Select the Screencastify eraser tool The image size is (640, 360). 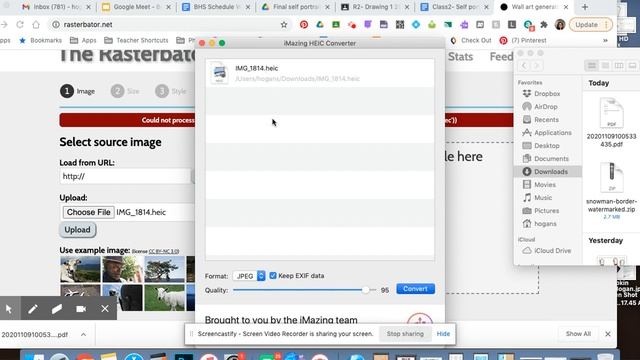point(57,309)
